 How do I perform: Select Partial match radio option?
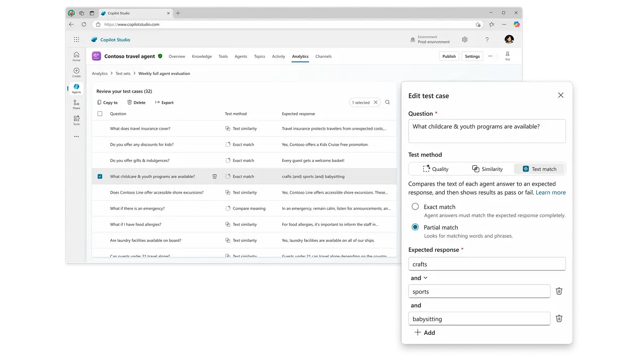click(415, 227)
